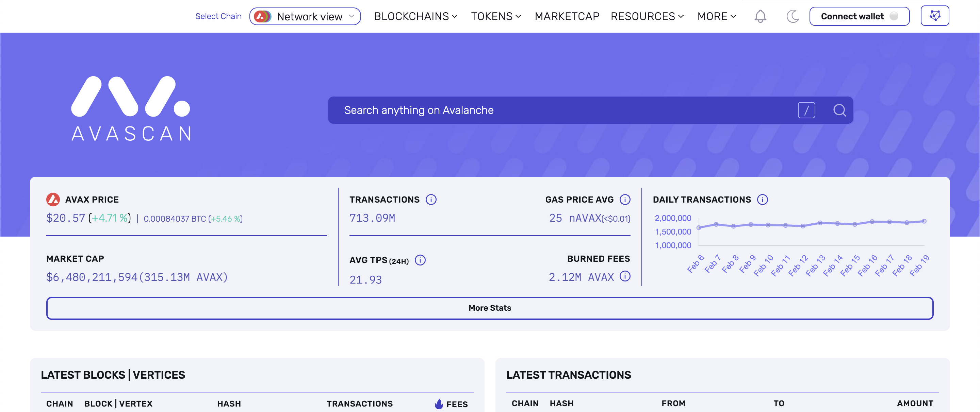The height and width of the screenshot is (412, 980).
Task: Click the slash shortcut key icon
Action: (806, 110)
